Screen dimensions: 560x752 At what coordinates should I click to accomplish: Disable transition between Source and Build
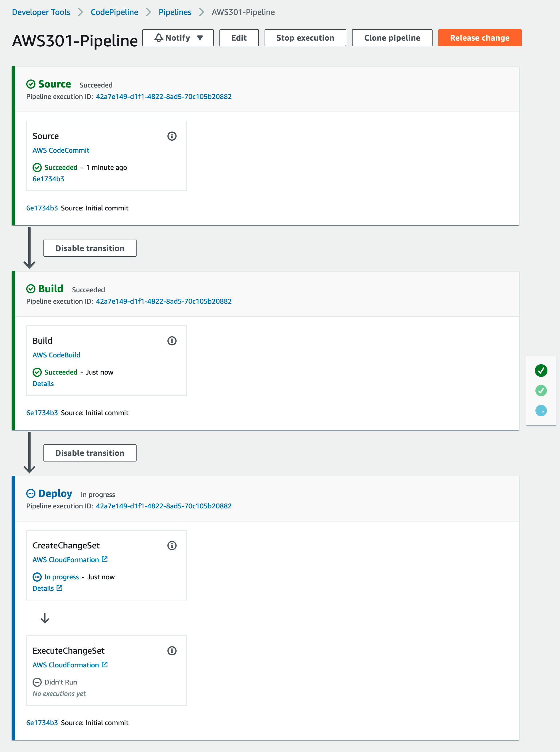point(90,248)
